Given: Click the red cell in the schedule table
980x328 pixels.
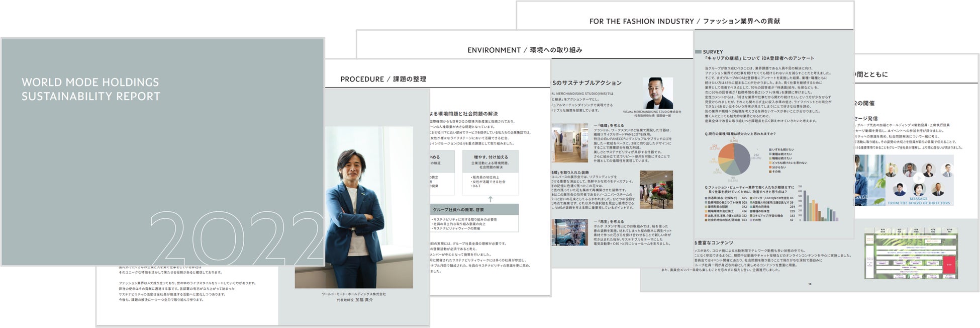Looking at the screenshot, I should click(949, 264).
